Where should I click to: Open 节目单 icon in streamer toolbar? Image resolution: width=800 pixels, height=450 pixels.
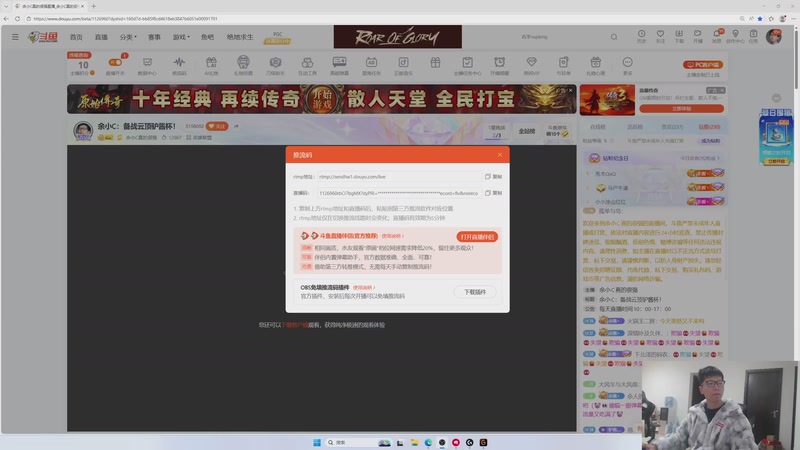point(563,66)
